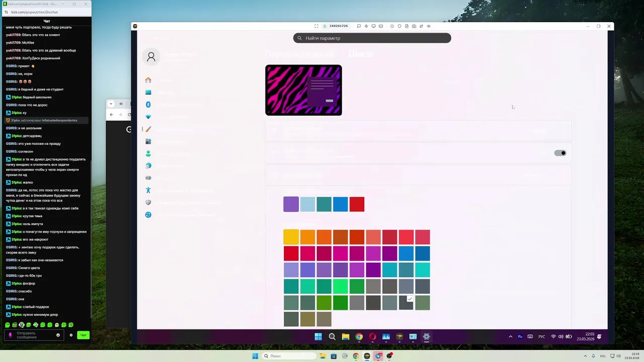Open Opera on remote taskbar
Viewport: 644px width, 362px height.
click(x=372, y=337)
